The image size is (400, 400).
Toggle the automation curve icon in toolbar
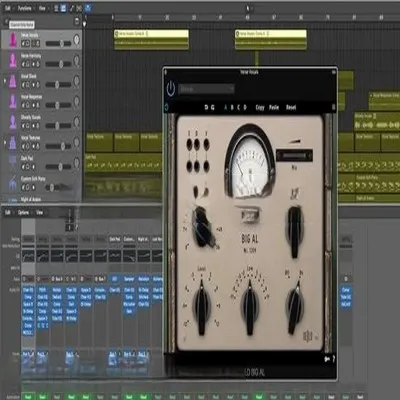[72, 8]
